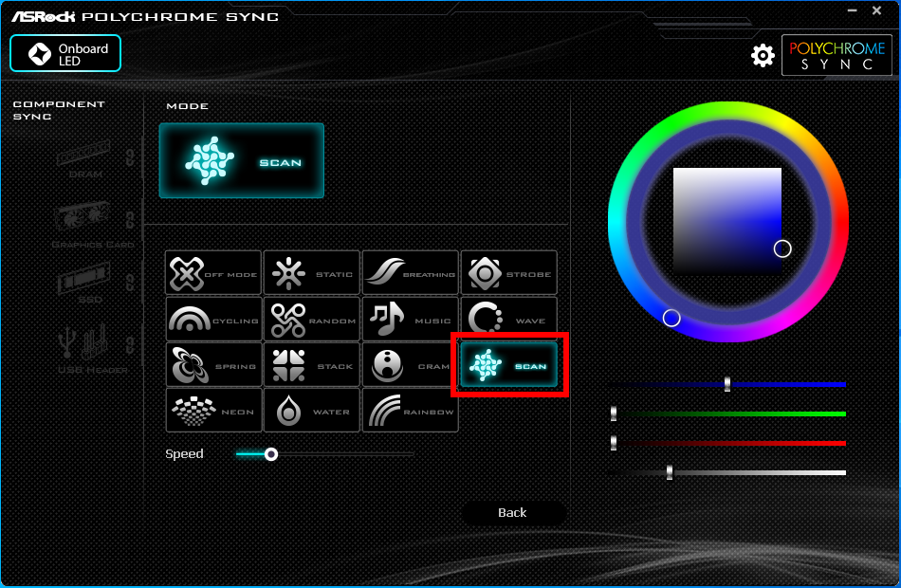Click the current Scan mode preview
Image resolution: width=901 pixels, height=588 pixels.
pos(241,161)
